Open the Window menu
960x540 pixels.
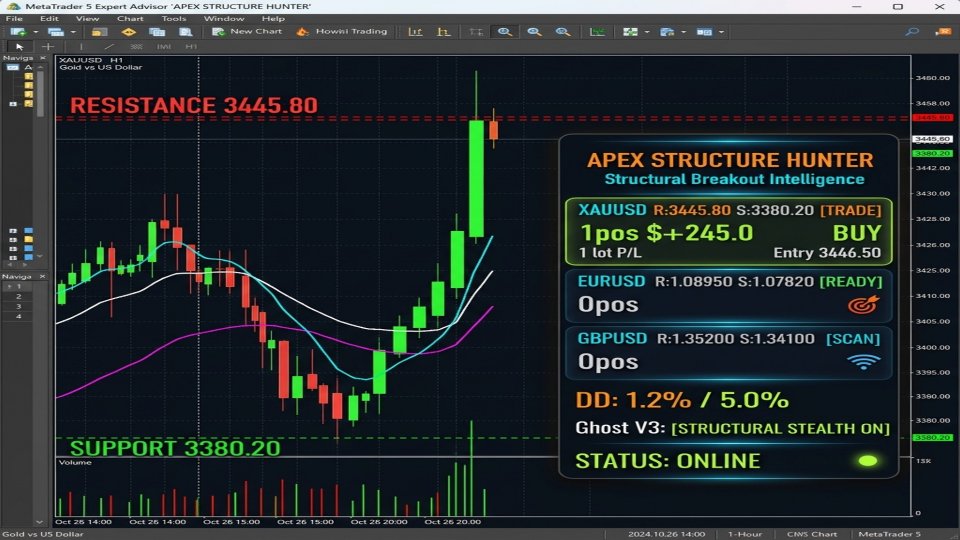click(x=224, y=18)
